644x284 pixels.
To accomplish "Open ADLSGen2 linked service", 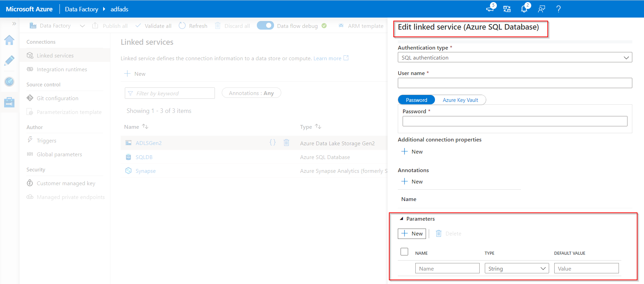I will pos(149,143).
